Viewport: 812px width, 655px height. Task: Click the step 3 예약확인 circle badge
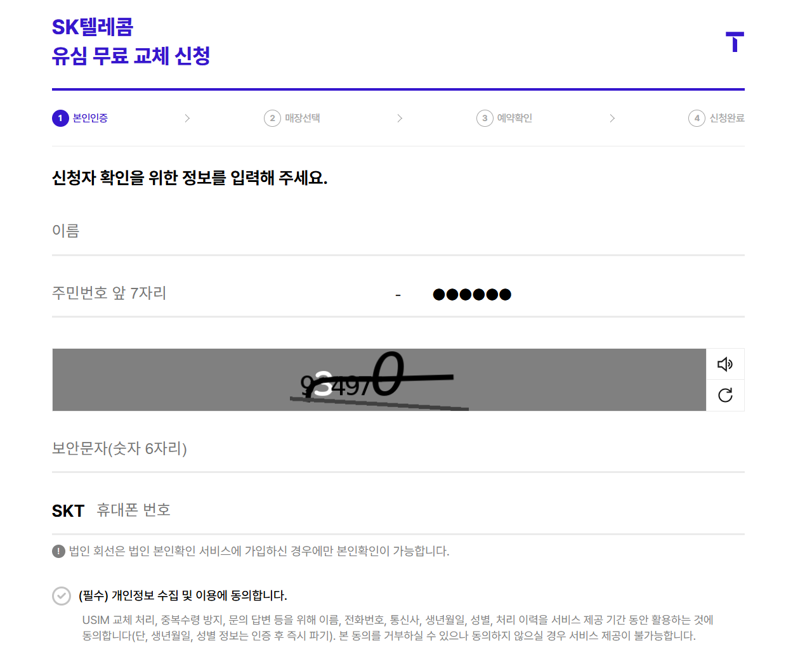(485, 118)
